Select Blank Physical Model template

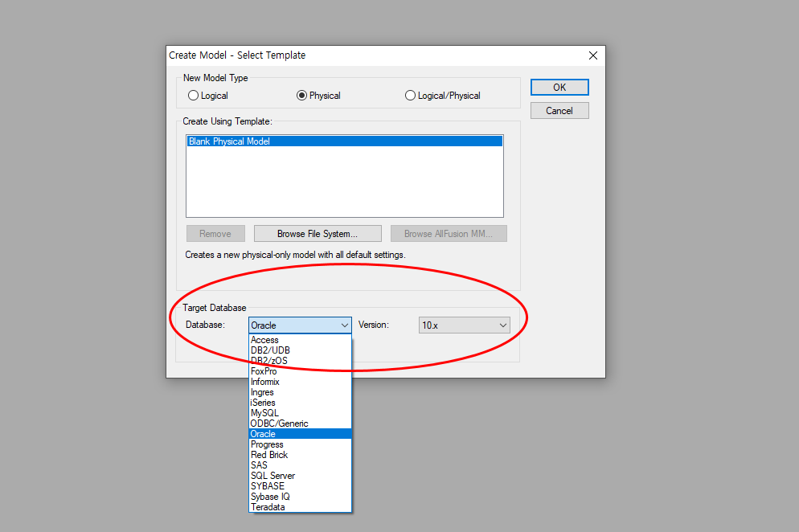coord(345,141)
